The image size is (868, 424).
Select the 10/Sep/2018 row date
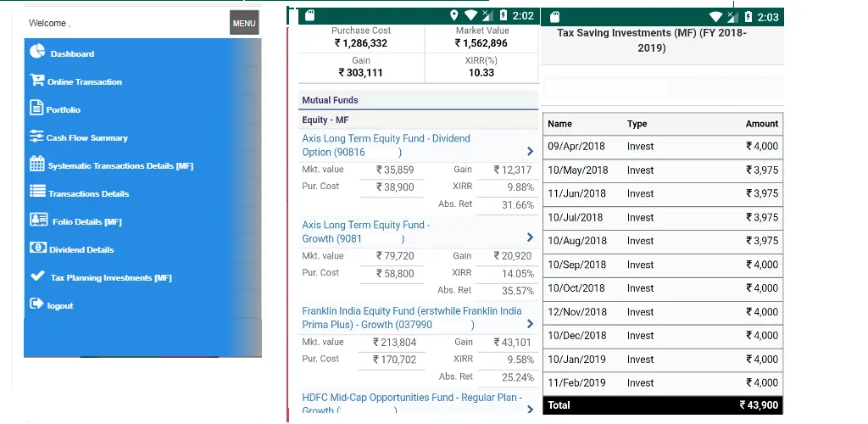576,265
